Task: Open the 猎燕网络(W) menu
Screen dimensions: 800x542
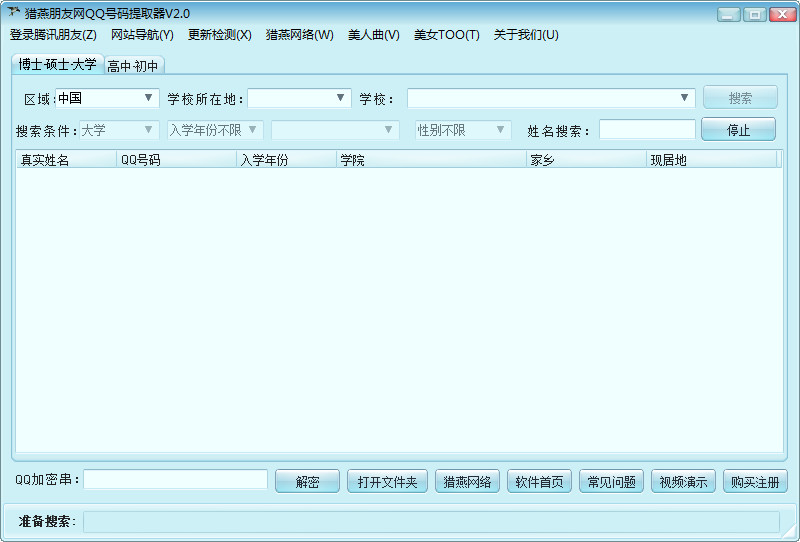Action: pos(299,35)
